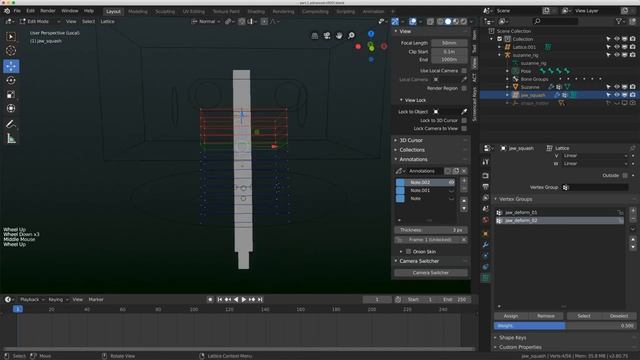This screenshot has width=640, height=360.
Task: Open Object Data lattice properties tab
Action: coord(485,278)
